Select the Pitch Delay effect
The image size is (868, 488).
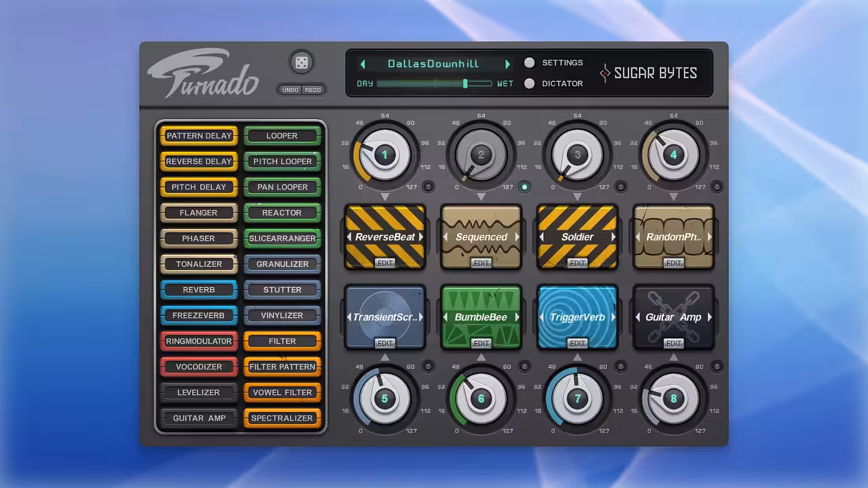(199, 187)
